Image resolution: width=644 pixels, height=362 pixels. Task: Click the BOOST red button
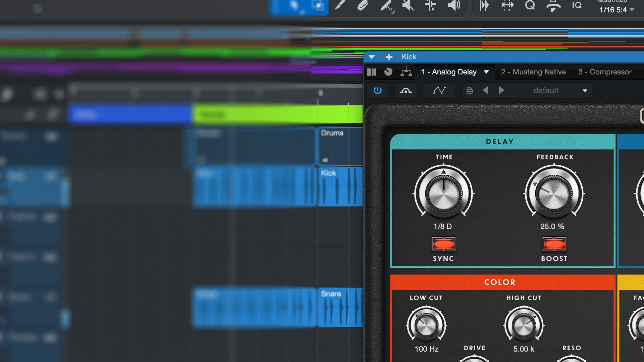click(554, 244)
